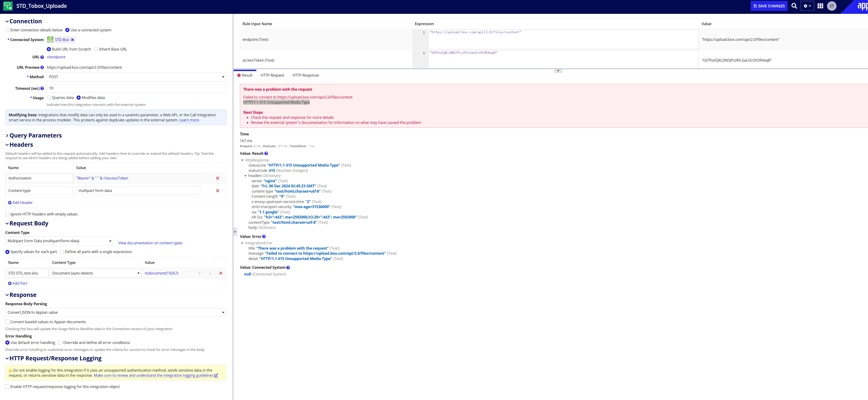Set usage to Modifies data
The width and height of the screenshot is (868, 400).
(x=79, y=98)
